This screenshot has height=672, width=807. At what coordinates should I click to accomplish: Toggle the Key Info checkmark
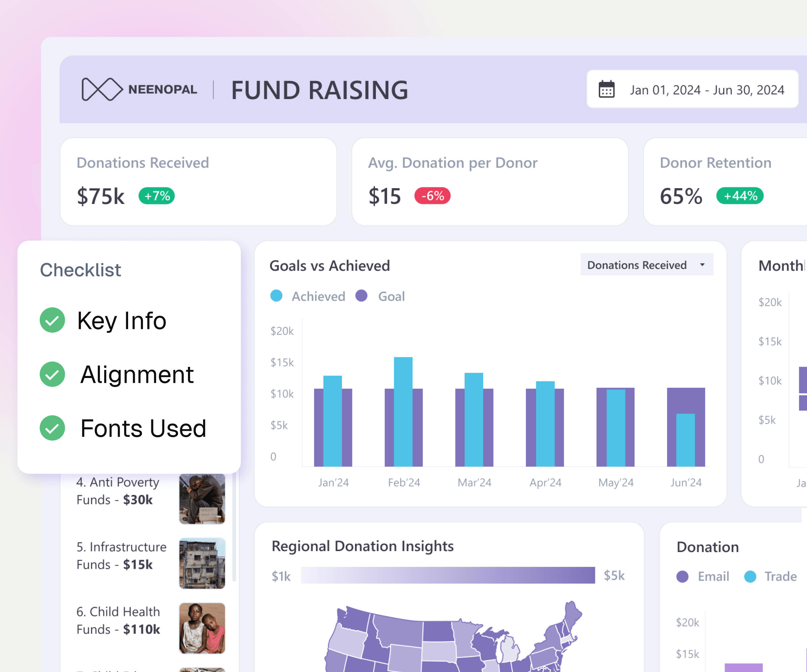click(x=52, y=320)
